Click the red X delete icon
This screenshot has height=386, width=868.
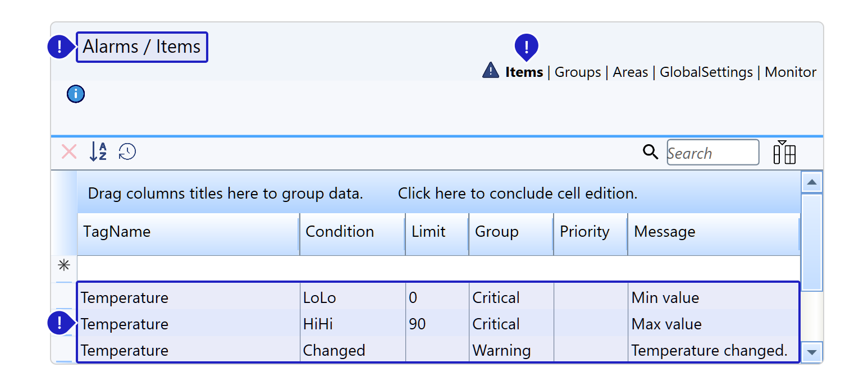tap(69, 151)
